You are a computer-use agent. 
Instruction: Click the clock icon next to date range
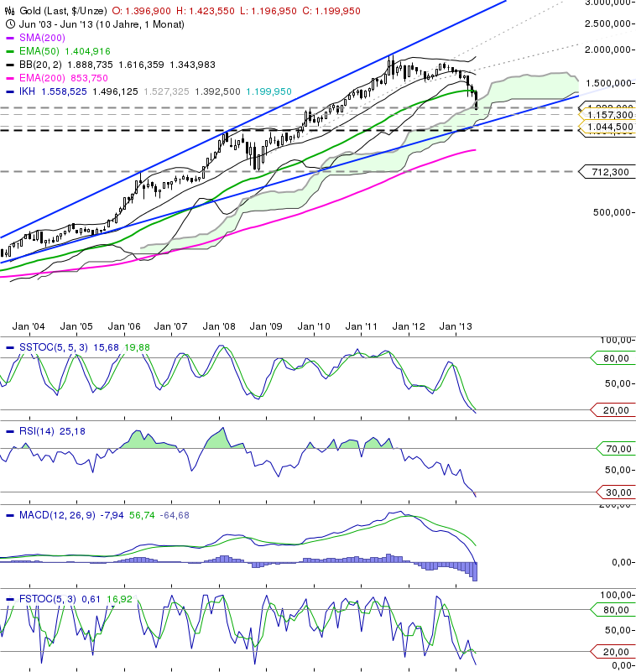coord(10,24)
